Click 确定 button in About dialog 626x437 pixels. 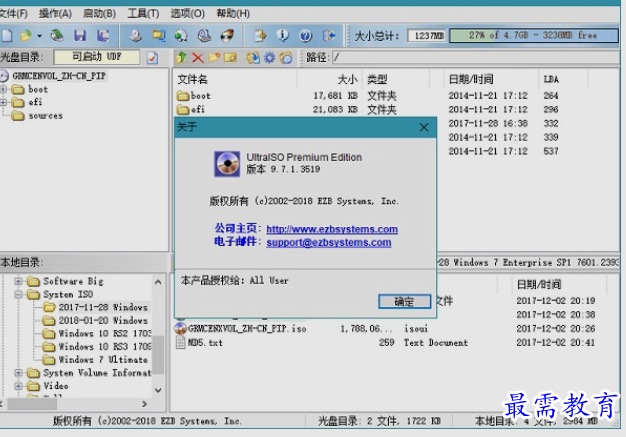(x=404, y=301)
